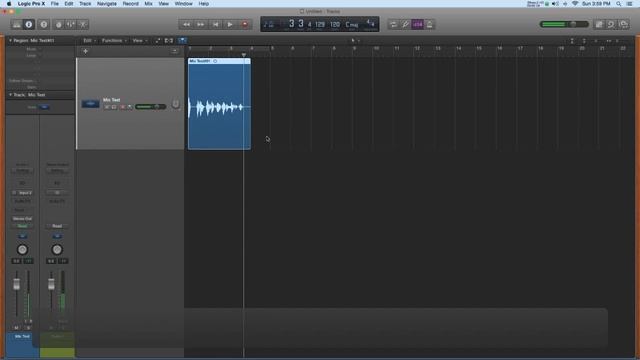The width and height of the screenshot is (640, 360).
Task: Toggle Cycle mode button
Action: tap(393, 24)
